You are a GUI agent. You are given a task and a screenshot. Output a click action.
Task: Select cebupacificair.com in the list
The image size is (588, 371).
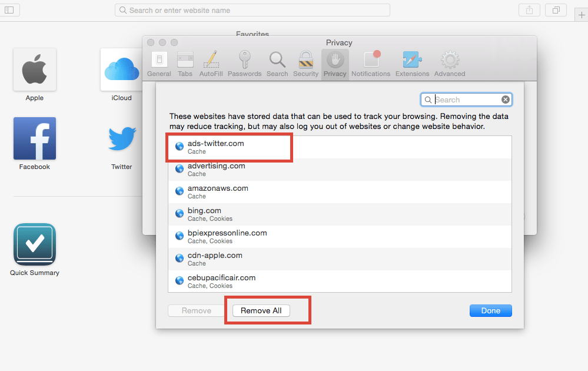[221, 281]
